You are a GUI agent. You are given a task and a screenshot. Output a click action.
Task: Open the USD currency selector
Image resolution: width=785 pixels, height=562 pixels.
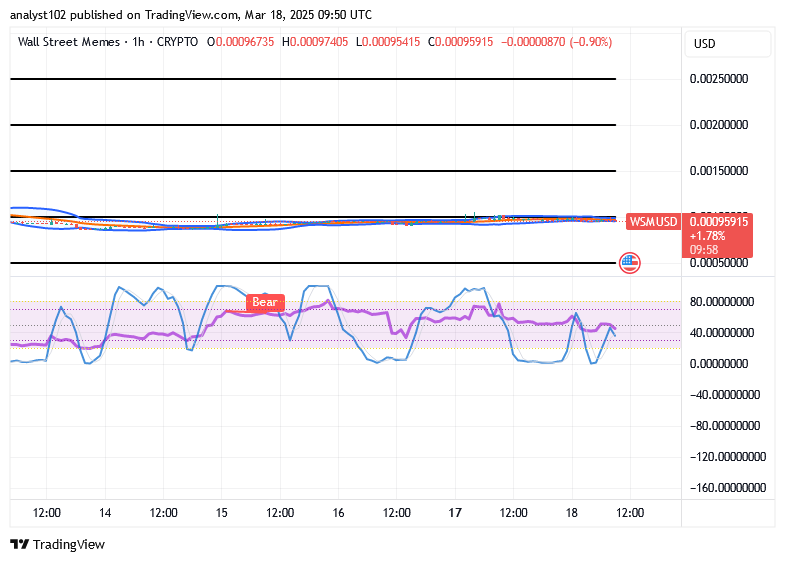[728, 44]
